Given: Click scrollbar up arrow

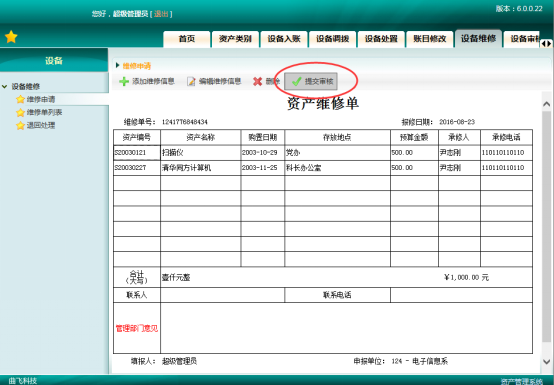Looking at the screenshot, I should click(547, 104).
